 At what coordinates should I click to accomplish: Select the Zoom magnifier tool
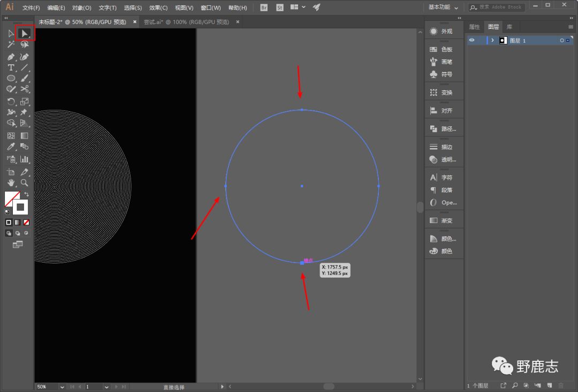25,183
